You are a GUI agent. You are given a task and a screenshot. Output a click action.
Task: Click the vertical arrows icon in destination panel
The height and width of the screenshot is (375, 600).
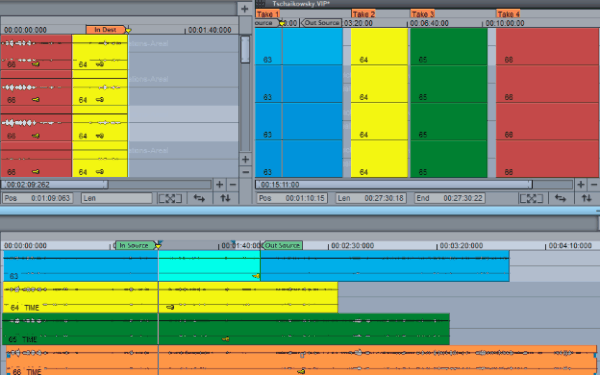point(225,198)
